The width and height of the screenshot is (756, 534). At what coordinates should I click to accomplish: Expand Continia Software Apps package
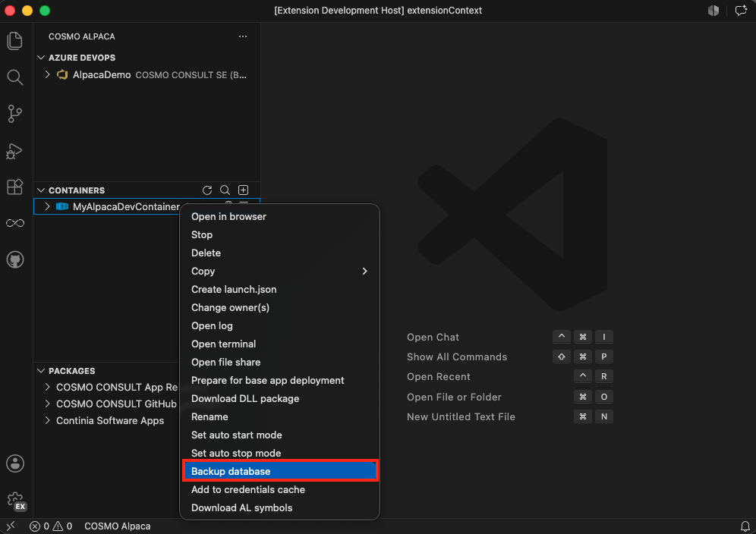tap(47, 420)
